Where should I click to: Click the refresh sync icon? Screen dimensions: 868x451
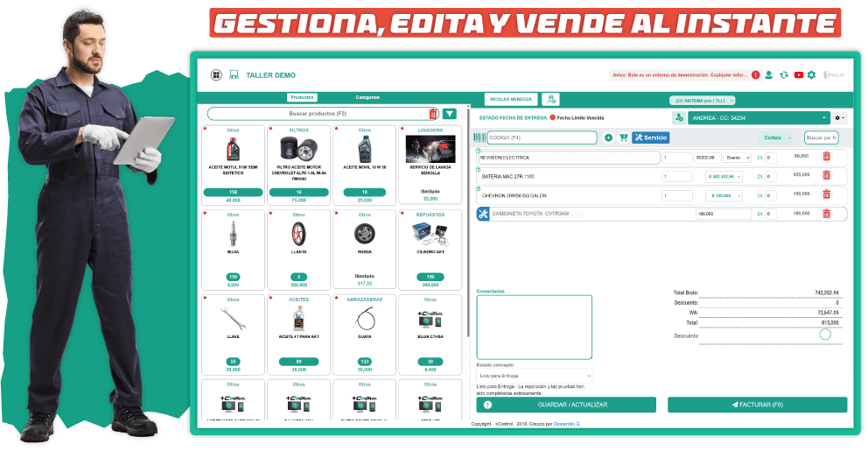(784, 75)
